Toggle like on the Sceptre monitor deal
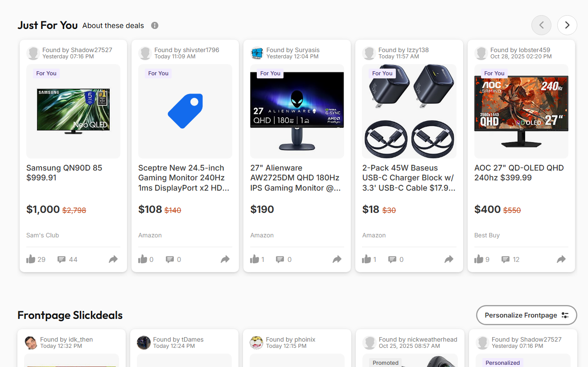 [144, 259]
